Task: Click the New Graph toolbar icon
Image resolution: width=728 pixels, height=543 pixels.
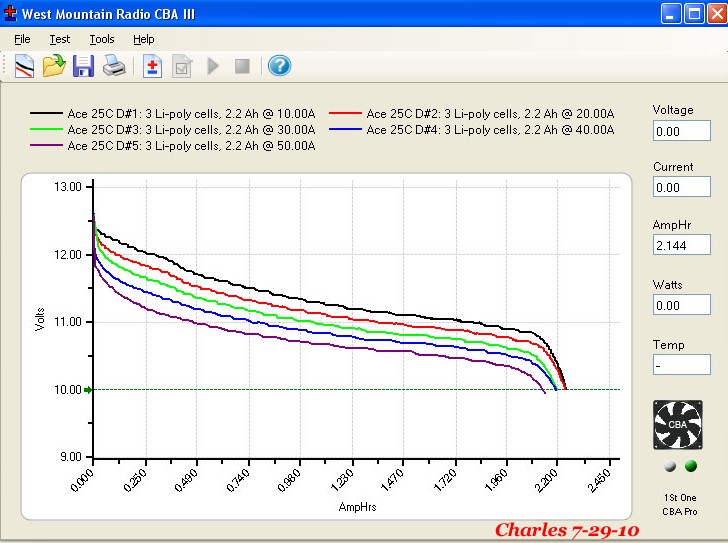Action: (x=24, y=66)
